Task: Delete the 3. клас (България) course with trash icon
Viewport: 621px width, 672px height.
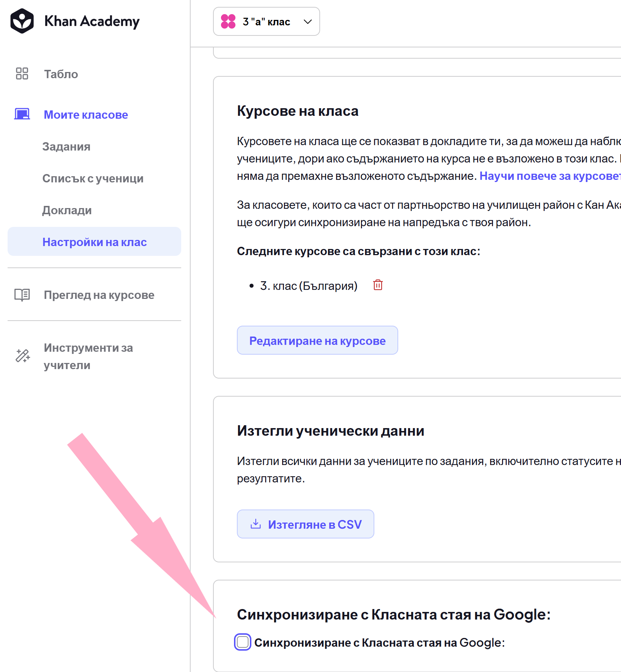Action: click(378, 285)
